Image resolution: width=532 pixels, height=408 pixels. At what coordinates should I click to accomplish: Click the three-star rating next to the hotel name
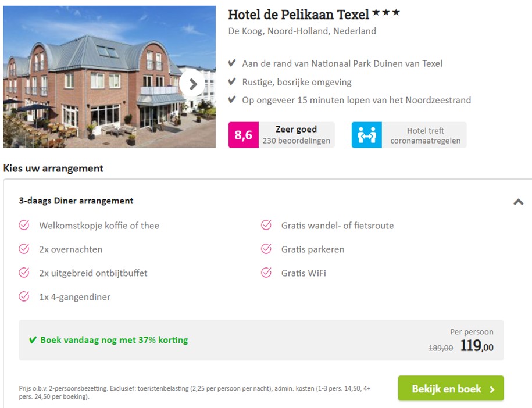tap(385, 12)
